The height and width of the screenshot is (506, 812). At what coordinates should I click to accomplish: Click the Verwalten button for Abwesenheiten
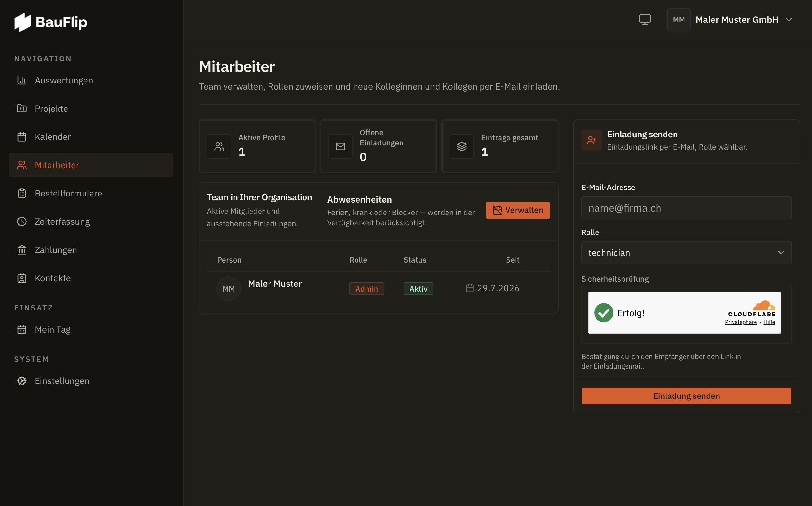(x=517, y=210)
